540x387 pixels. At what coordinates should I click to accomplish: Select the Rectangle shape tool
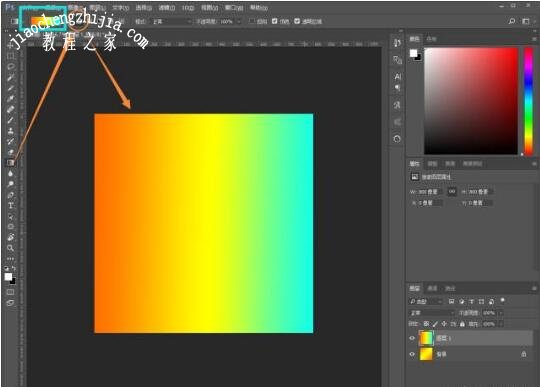11,227
